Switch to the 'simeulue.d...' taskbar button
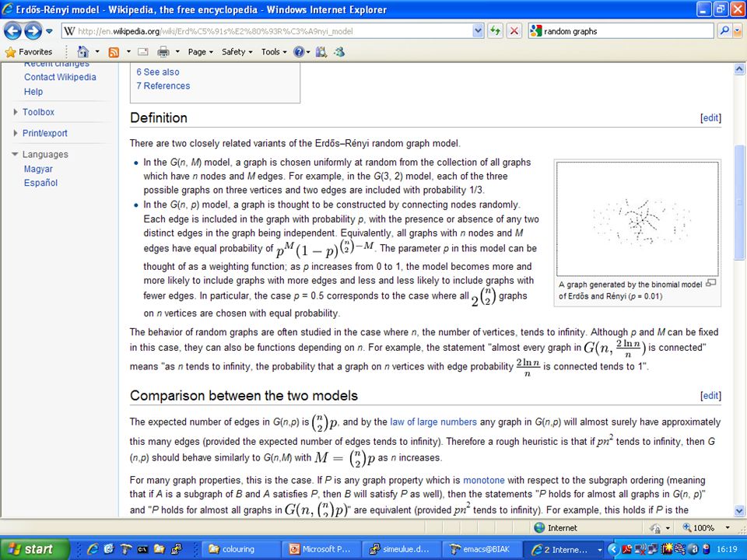The width and height of the screenshot is (747, 560). tap(402, 549)
